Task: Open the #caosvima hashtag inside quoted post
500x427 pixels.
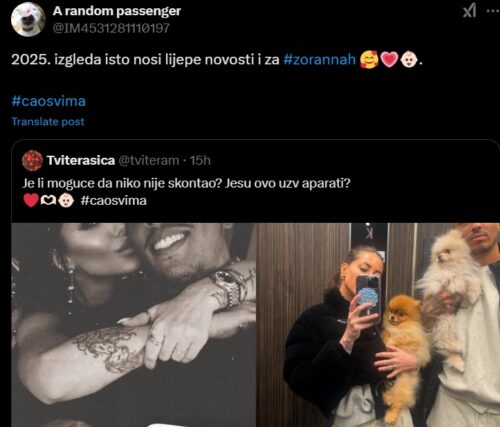Action: coord(114,201)
